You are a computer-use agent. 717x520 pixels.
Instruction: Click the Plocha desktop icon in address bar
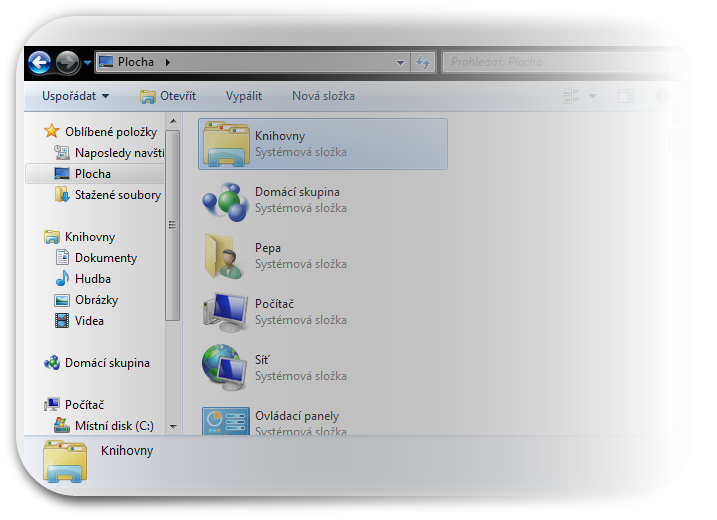(x=106, y=62)
